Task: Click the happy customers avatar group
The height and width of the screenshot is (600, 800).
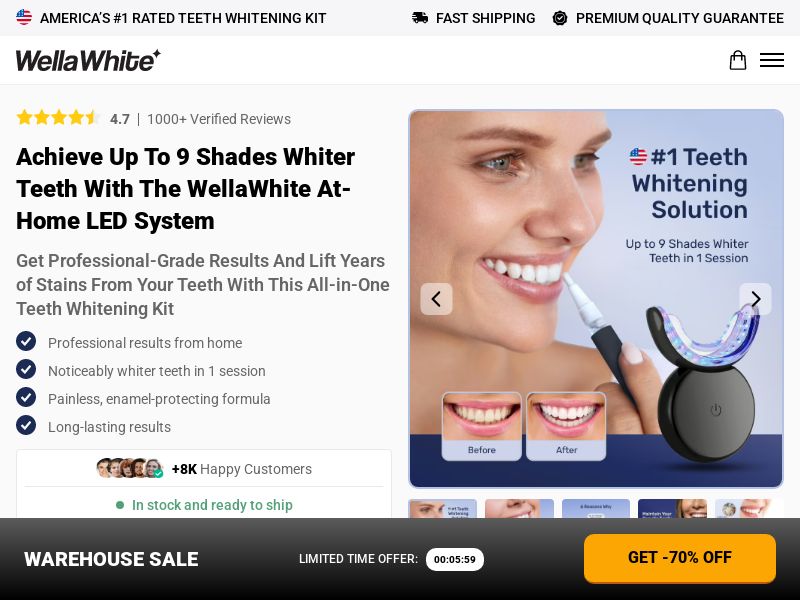Action: click(x=130, y=468)
